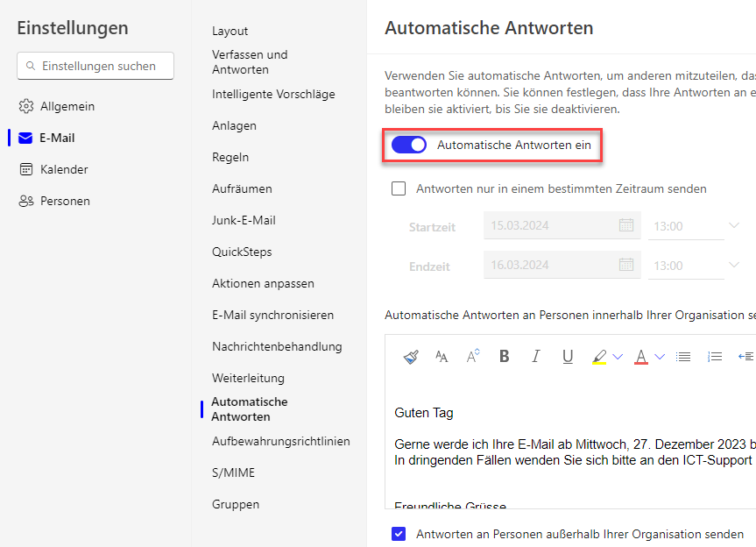Apply the yellow highlight color
The width and height of the screenshot is (756, 547).
tap(599, 357)
